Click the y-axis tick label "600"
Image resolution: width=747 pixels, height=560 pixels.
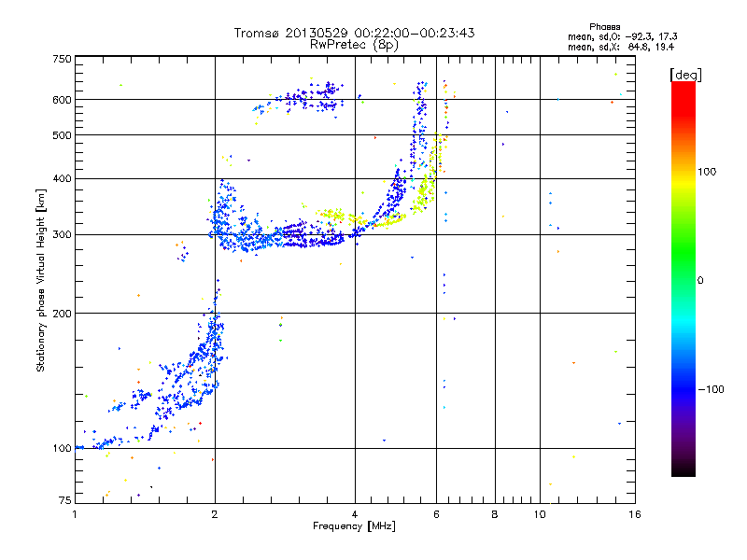(62, 100)
